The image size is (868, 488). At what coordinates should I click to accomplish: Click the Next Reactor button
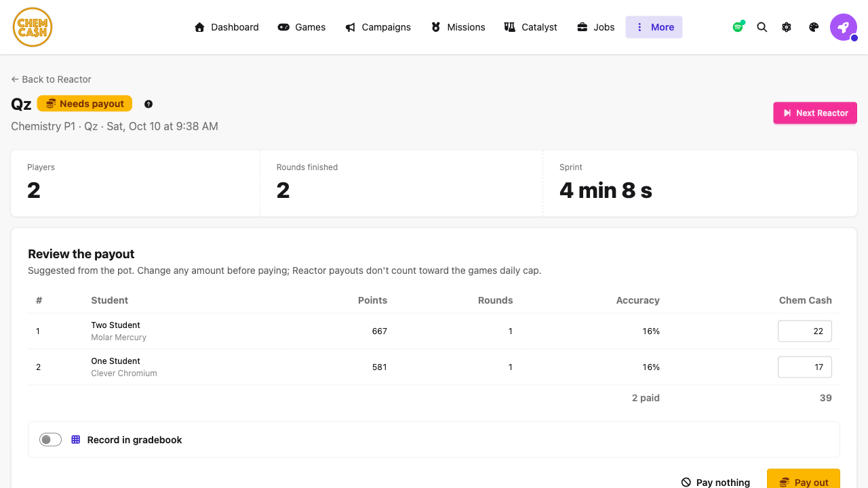[x=815, y=113]
